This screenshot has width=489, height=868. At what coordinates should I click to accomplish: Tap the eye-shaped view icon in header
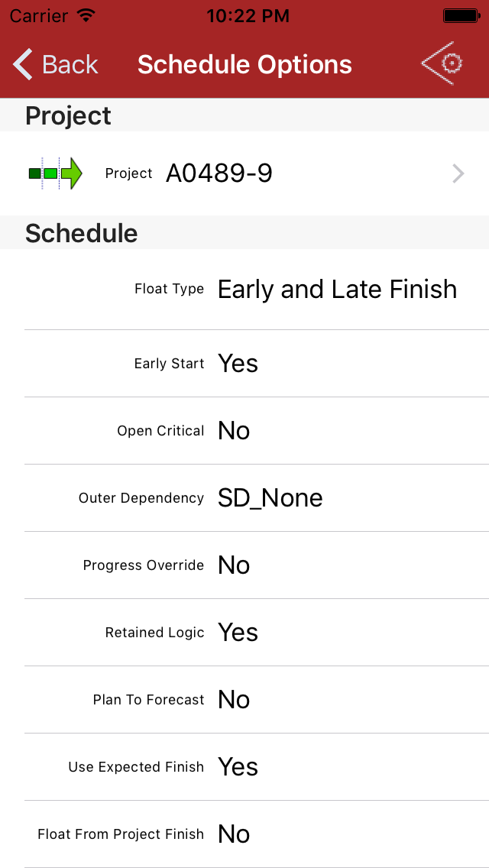point(442,63)
